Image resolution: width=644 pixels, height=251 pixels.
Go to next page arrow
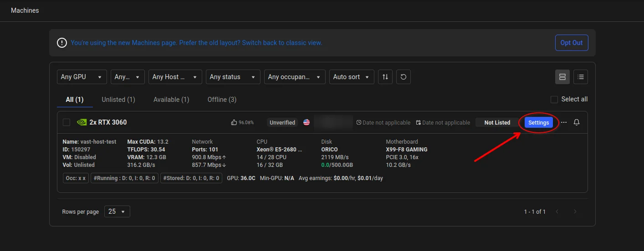click(575, 211)
